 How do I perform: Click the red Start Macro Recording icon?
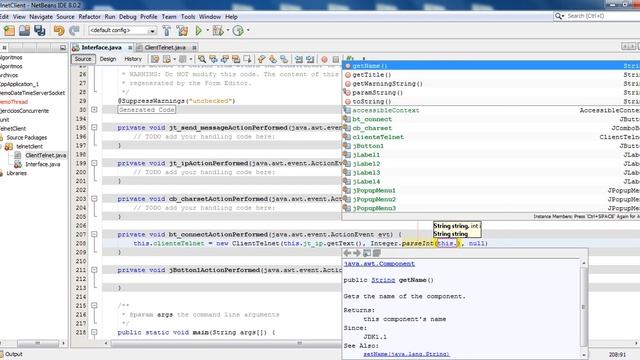[324, 59]
